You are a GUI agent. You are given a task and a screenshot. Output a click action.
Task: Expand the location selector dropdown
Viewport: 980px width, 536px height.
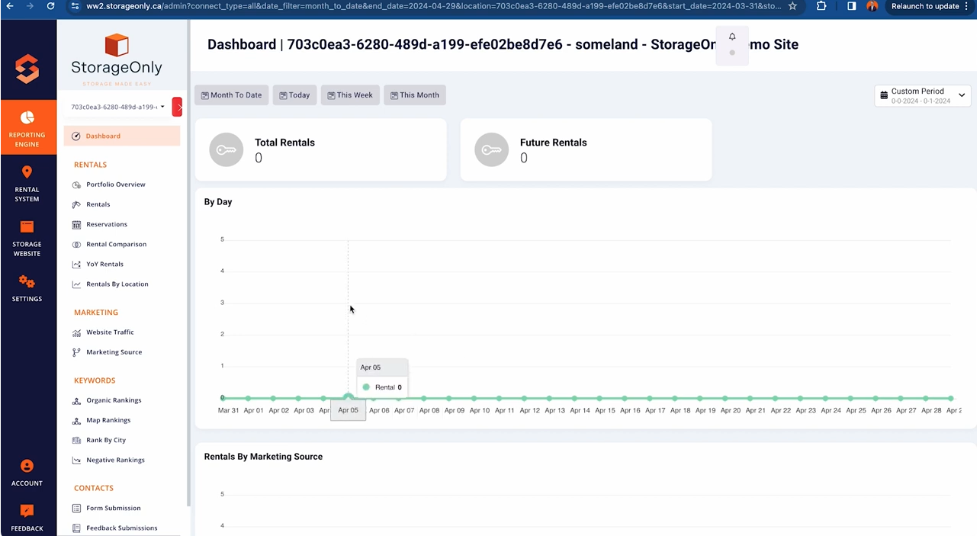(x=118, y=107)
